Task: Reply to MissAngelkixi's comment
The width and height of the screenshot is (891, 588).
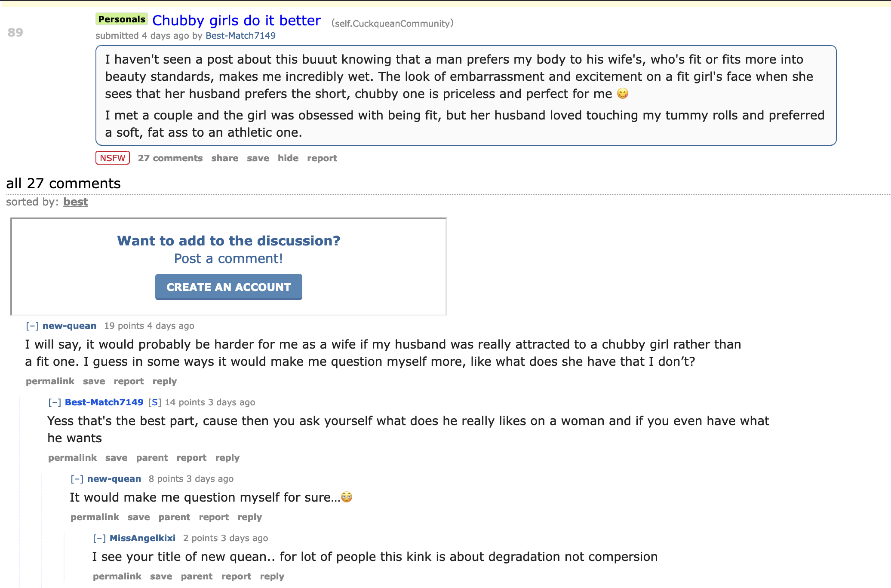Action: click(x=272, y=576)
